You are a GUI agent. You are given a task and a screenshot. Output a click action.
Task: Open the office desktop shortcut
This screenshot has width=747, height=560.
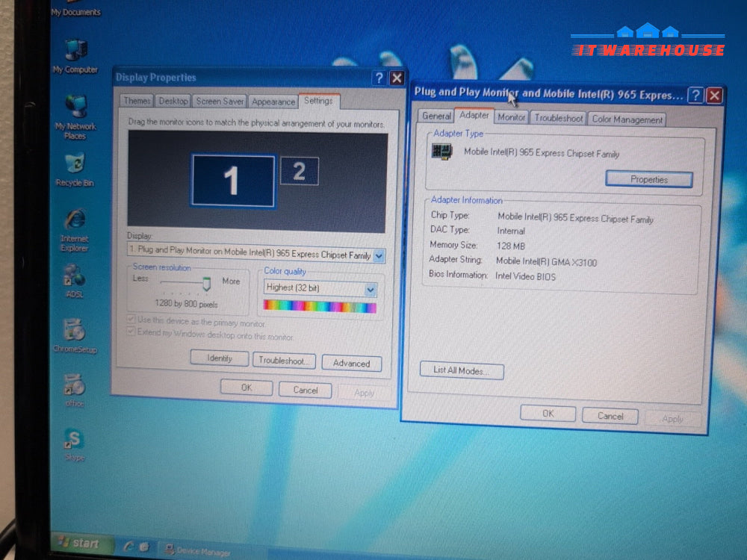pos(75,391)
